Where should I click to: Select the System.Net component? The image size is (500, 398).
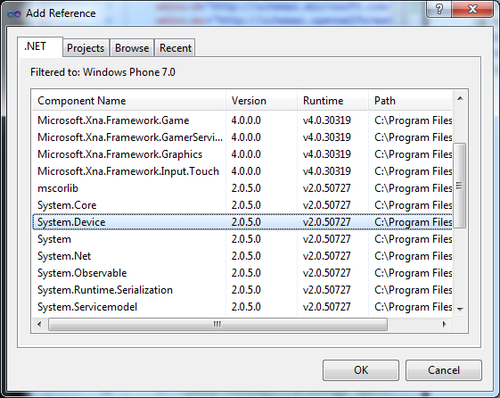(243, 256)
